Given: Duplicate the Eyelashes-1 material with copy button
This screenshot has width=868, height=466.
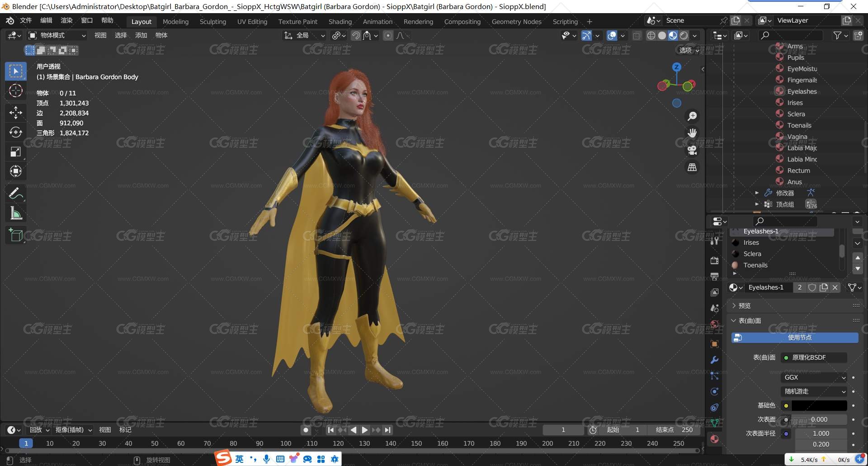Looking at the screenshot, I should (824, 287).
